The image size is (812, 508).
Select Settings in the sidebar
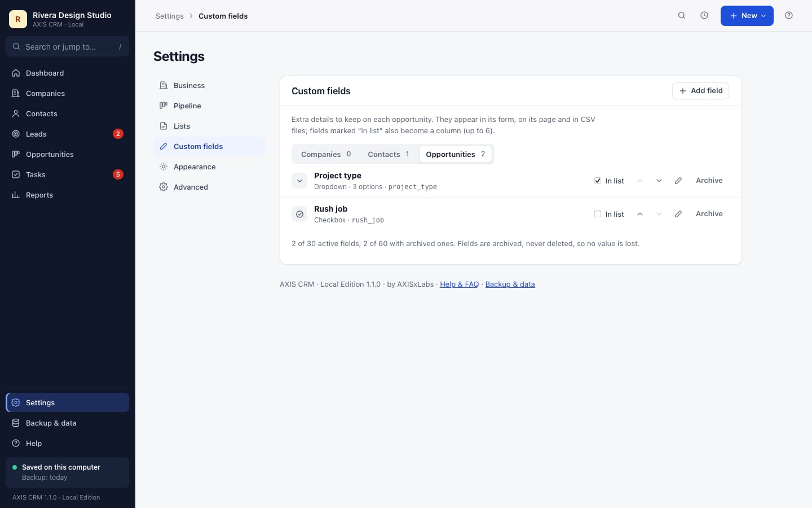coord(67,402)
